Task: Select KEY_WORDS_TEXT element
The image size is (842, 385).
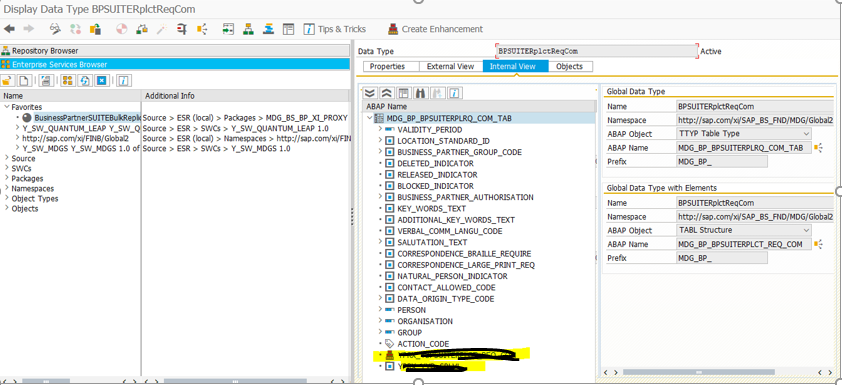Action: point(431,208)
